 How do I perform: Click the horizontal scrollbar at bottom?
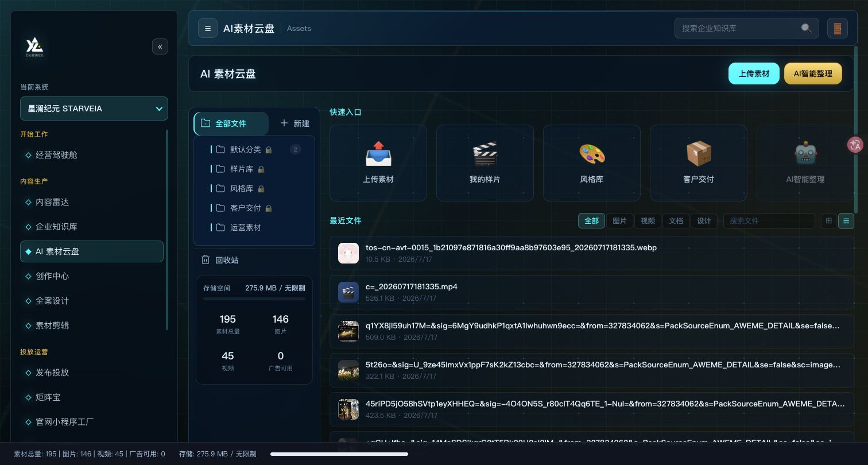tap(339, 454)
